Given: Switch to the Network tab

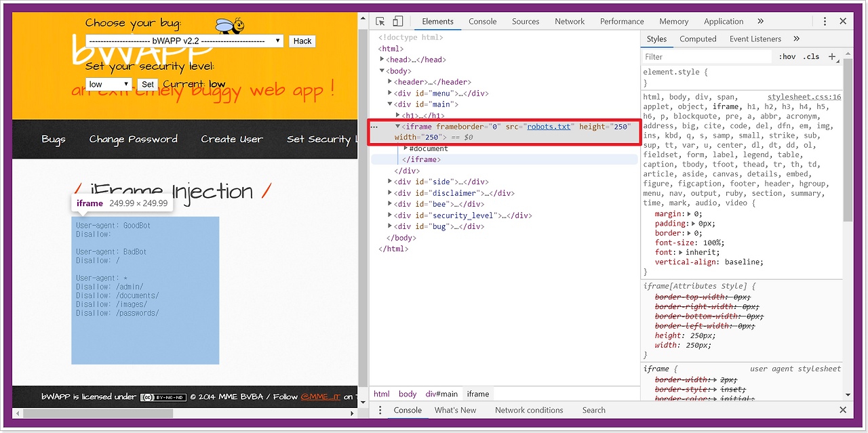Looking at the screenshot, I should [x=570, y=22].
